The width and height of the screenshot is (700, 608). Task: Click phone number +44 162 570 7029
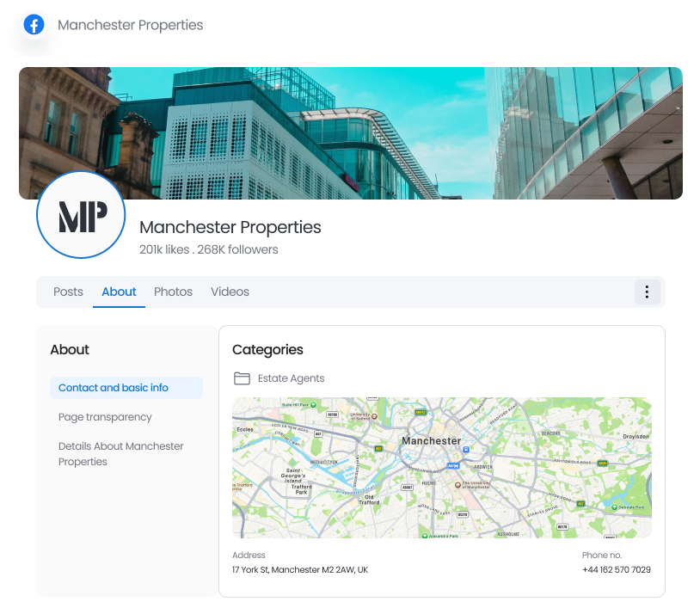pos(617,570)
